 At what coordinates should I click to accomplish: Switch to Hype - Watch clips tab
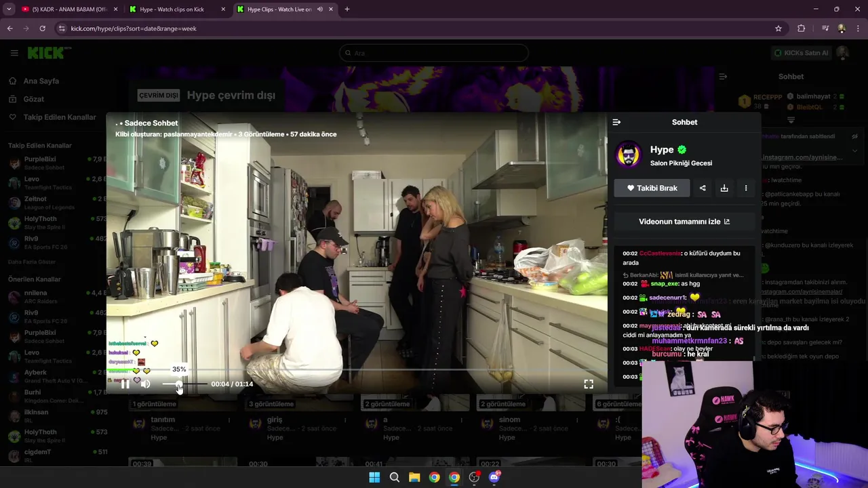(x=178, y=9)
